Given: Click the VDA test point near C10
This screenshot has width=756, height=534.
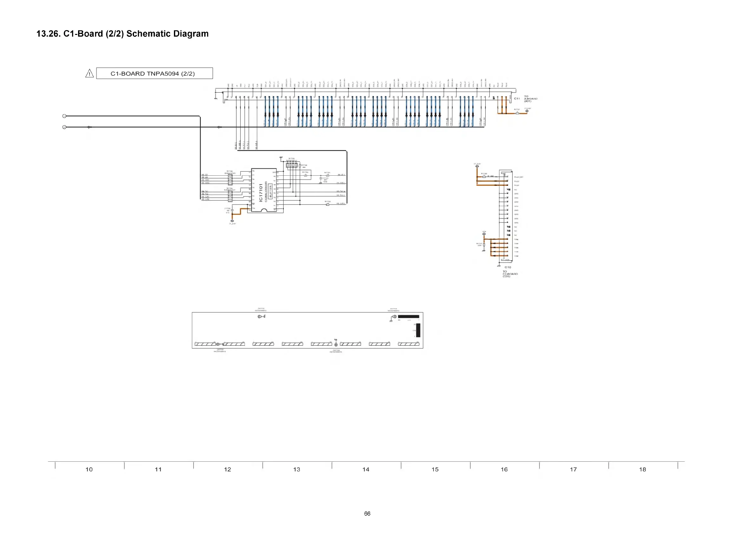Looking at the screenshot, I should (484, 234).
